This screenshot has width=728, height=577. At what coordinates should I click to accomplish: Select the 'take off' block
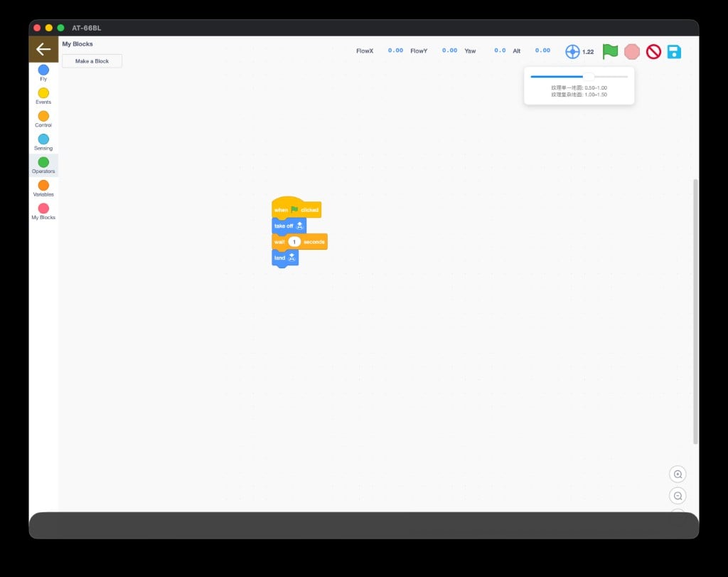pyautogui.click(x=289, y=226)
